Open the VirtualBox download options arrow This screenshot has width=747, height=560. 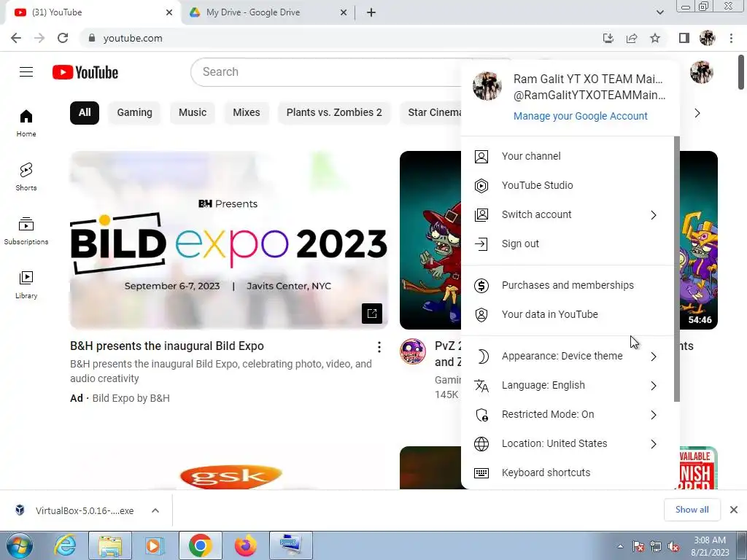pos(155,510)
